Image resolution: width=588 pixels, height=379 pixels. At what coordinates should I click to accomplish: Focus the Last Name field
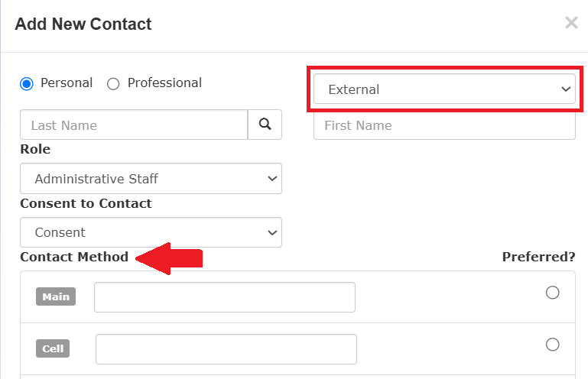134,125
